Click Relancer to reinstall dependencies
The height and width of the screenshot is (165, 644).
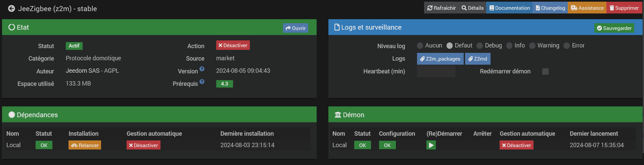pos(85,145)
